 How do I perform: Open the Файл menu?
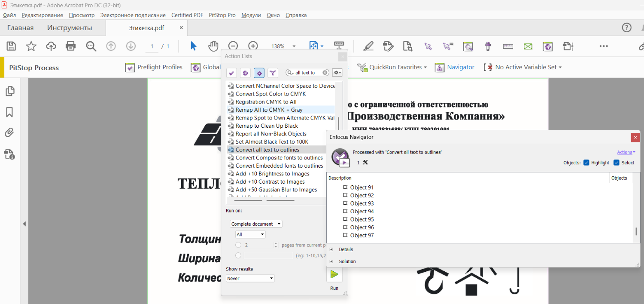[9, 15]
